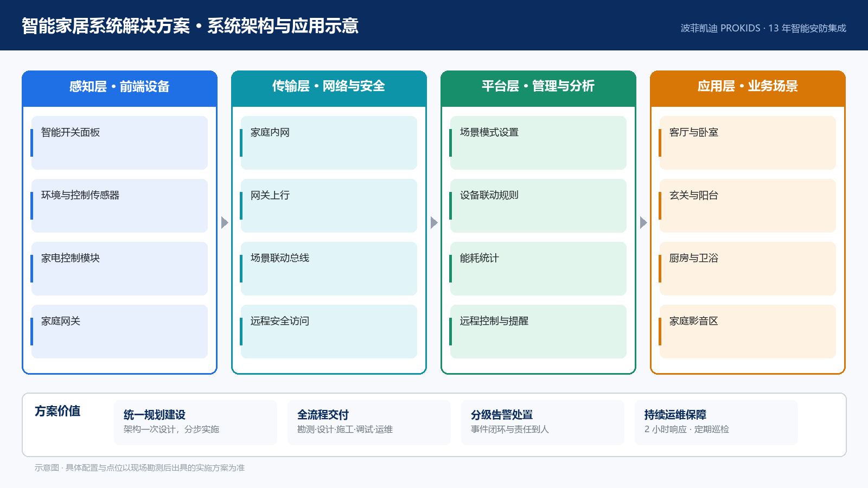Viewport: 868px width, 488px height.
Task: Select the 平台层 · 管理与分析 header
Action: [x=538, y=88]
